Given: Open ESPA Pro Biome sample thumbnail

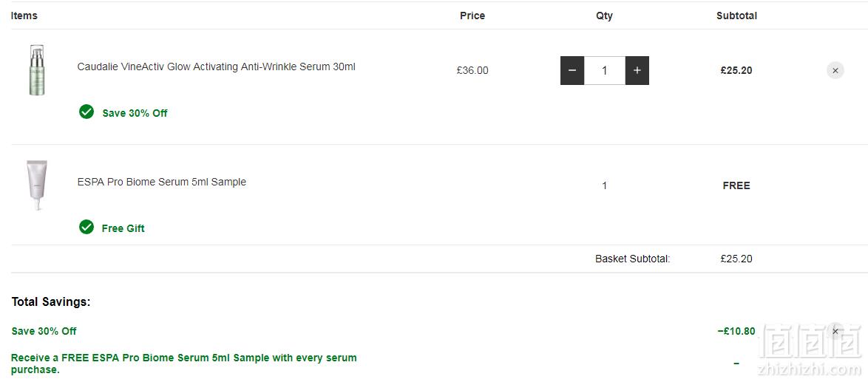Looking at the screenshot, I should coord(37,185).
